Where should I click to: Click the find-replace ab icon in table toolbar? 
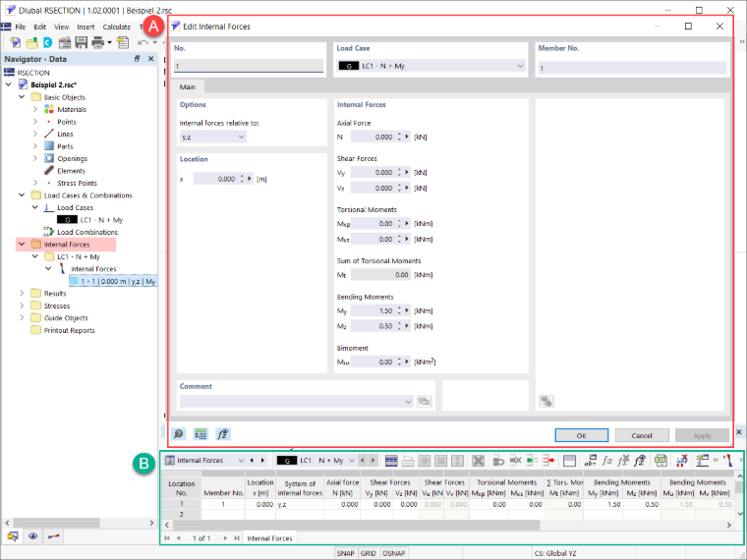(x=591, y=460)
